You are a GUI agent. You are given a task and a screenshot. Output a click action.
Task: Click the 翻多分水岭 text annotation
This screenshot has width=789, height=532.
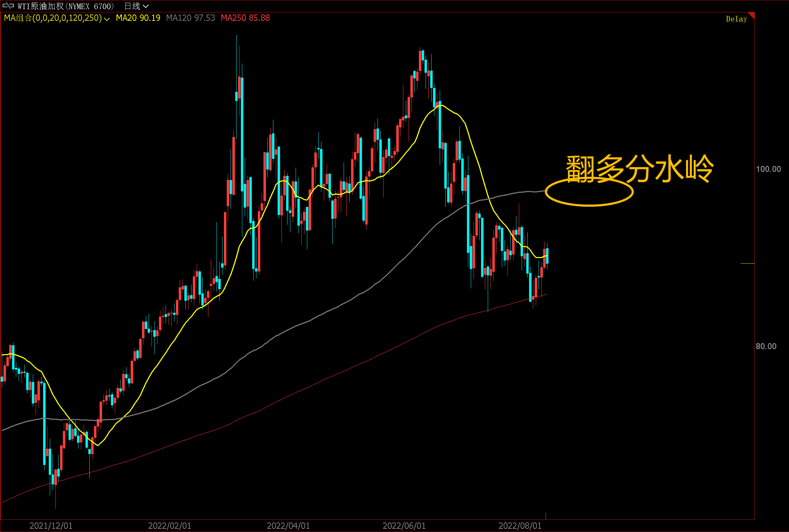(x=639, y=168)
